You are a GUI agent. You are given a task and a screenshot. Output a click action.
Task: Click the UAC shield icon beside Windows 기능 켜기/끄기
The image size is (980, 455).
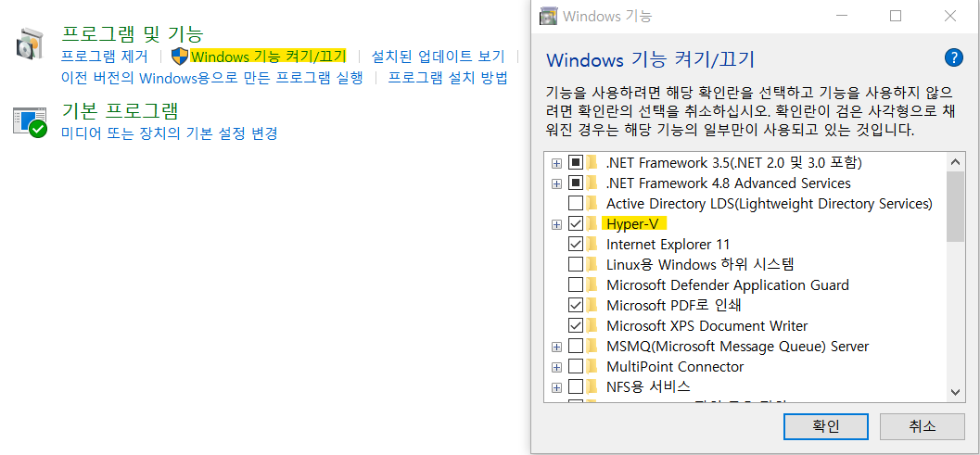179,57
